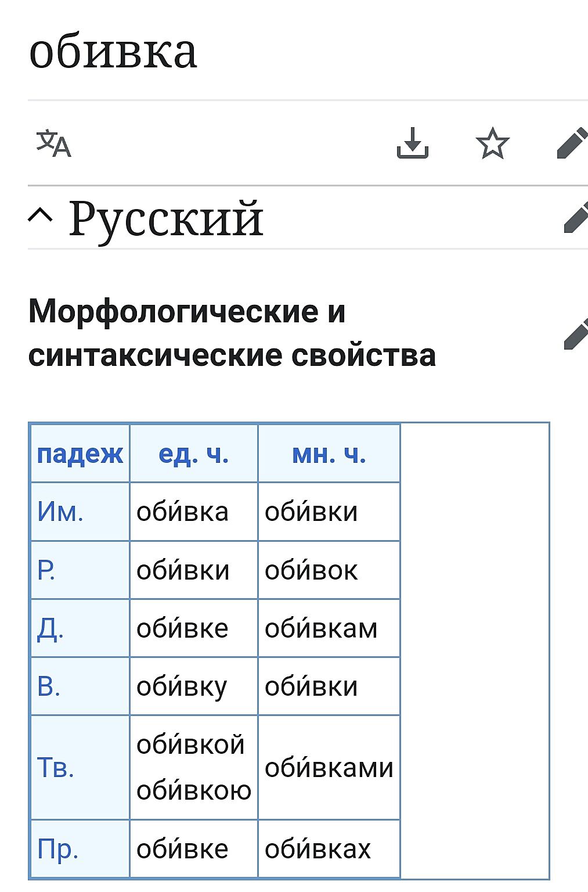Click the Р. genitive case link
This screenshot has width=588, height=892.
[46, 570]
